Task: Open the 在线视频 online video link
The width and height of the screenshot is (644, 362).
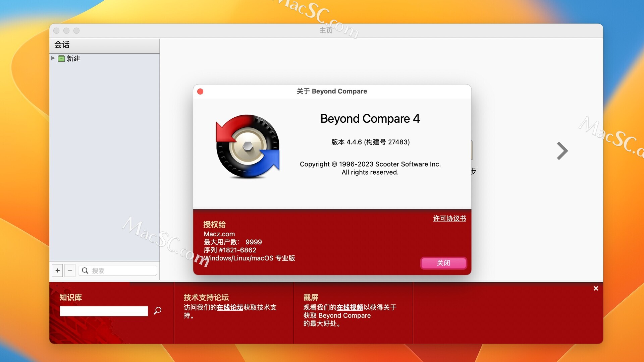Action: 350,307
